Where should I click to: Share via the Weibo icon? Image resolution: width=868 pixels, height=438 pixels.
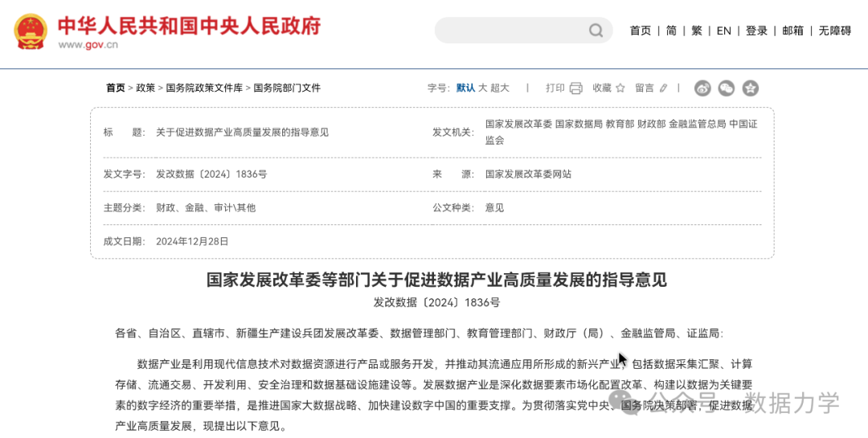702,88
